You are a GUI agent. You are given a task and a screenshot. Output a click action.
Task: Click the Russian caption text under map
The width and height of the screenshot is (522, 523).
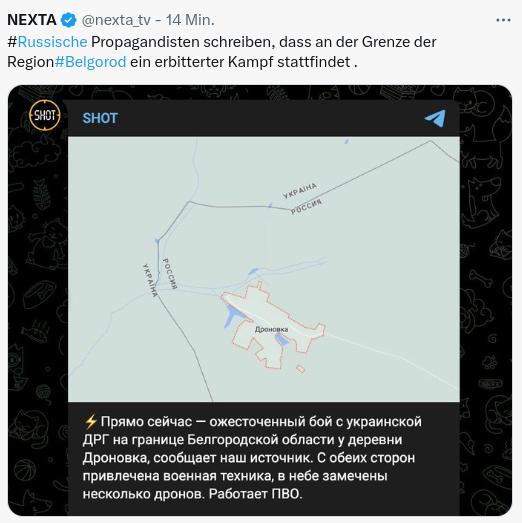point(252,458)
